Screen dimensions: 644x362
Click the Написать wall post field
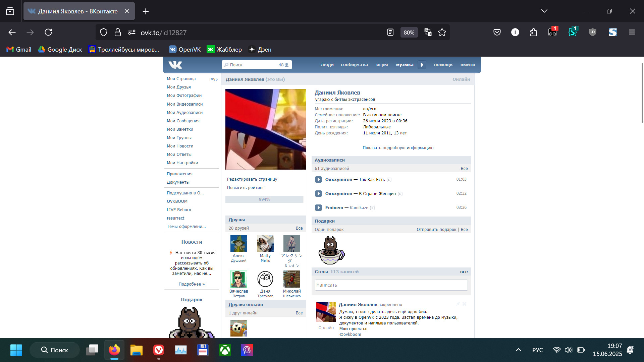click(391, 285)
